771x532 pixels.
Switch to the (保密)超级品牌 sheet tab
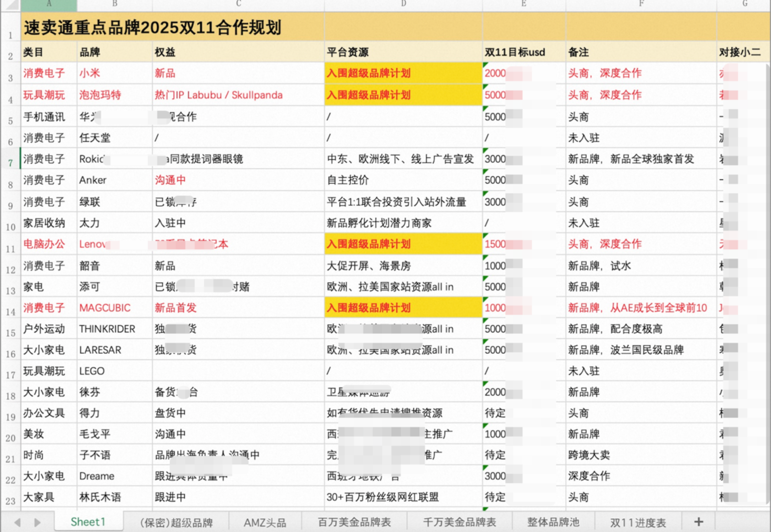tap(176, 522)
